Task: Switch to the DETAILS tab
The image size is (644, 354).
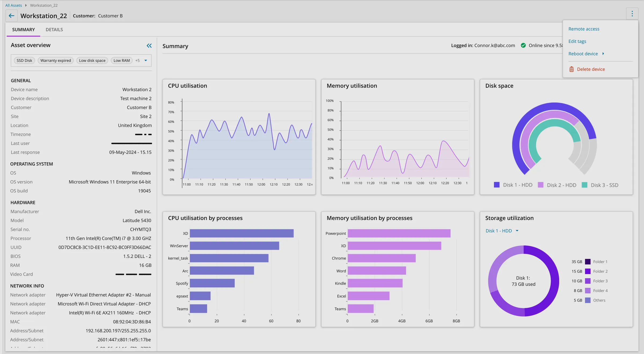Action: point(54,29)
